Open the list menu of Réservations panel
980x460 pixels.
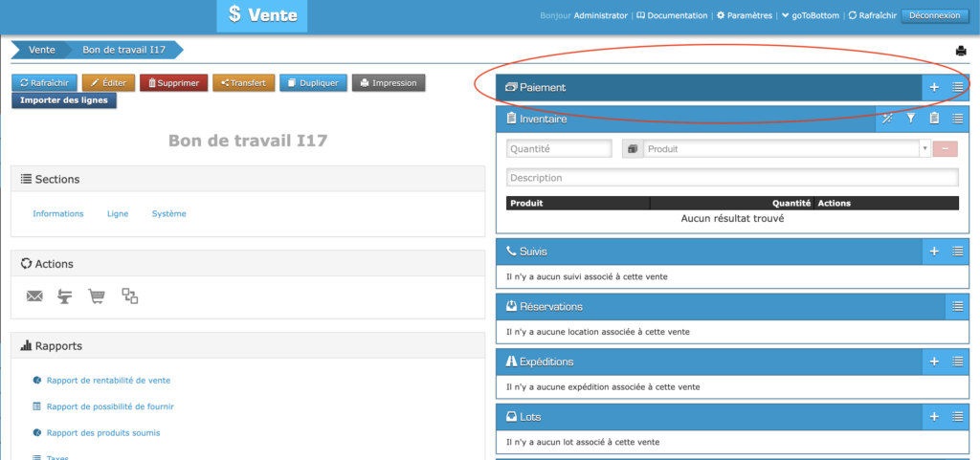click(x=958, y=307)
